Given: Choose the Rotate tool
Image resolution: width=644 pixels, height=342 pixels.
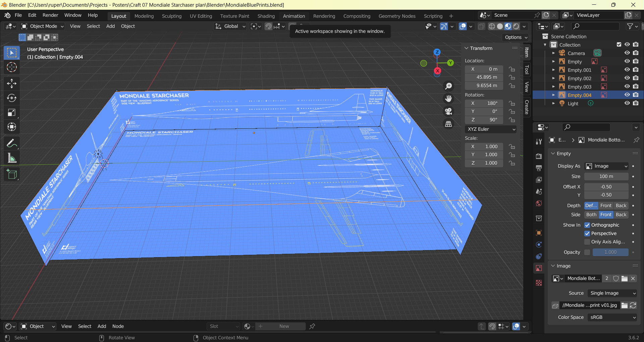Looking at the screenshot, I should 12,98.
